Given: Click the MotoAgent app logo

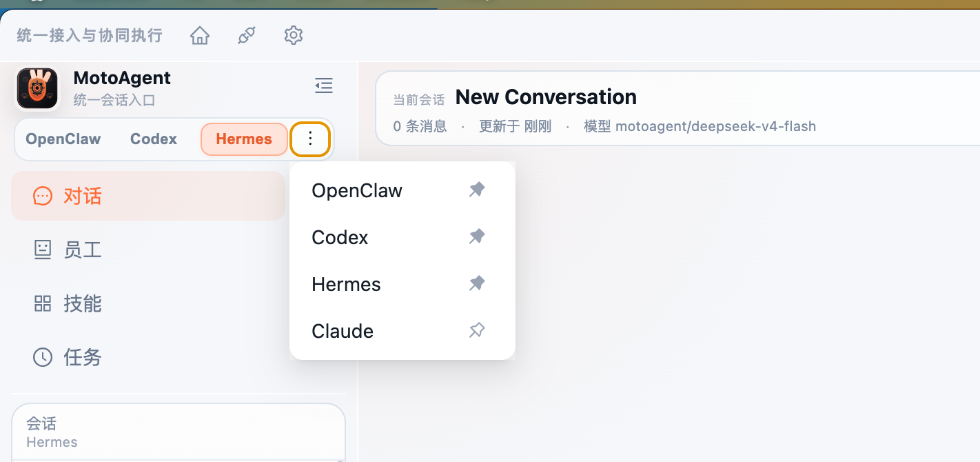Looking at the screenshot, I should pyautogui.click(x=37, y=88).
